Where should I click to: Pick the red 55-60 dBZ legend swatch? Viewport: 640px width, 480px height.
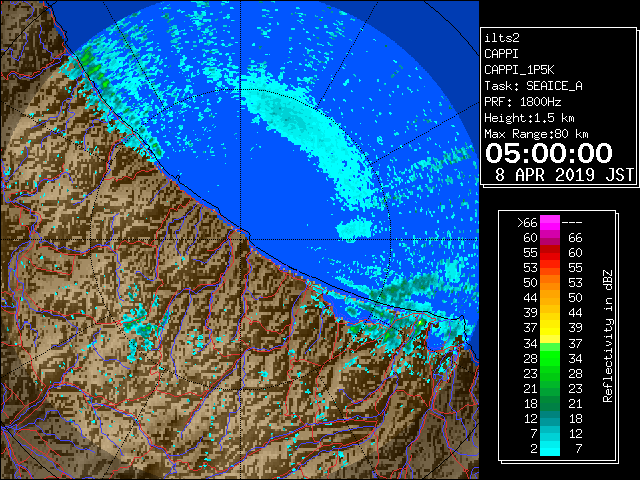pyautogui.click(x=550, y=253)
